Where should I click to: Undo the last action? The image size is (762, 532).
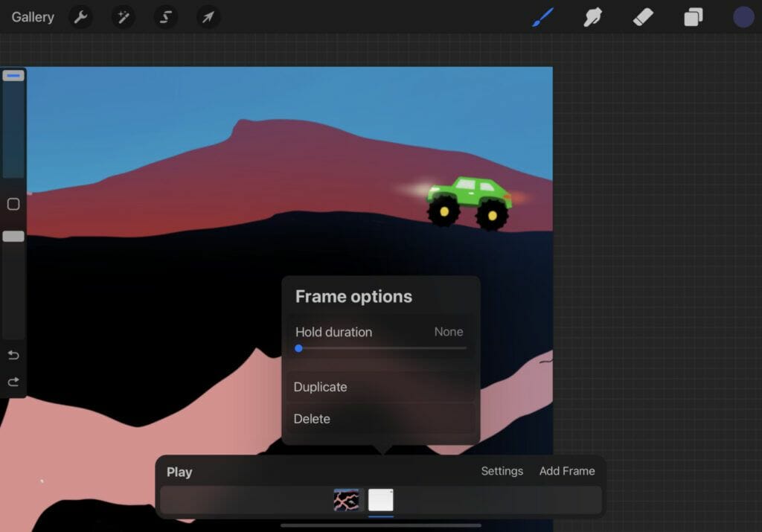tap(13, 355)
